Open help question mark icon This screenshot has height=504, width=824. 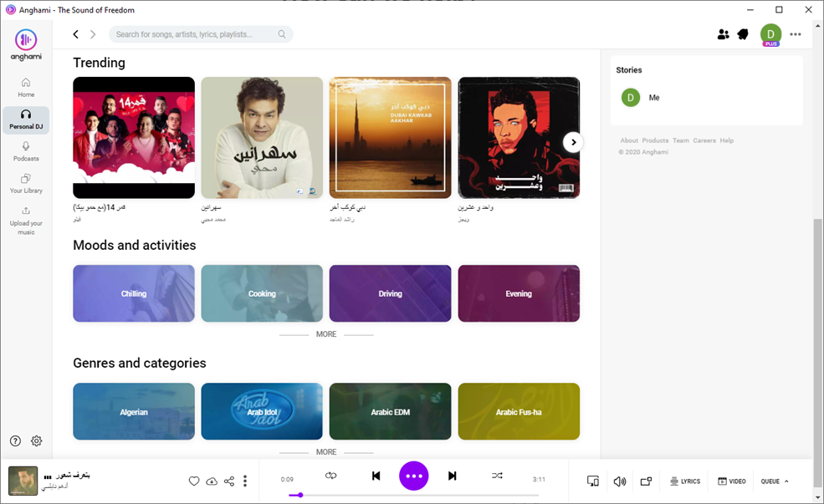[15, 441]
